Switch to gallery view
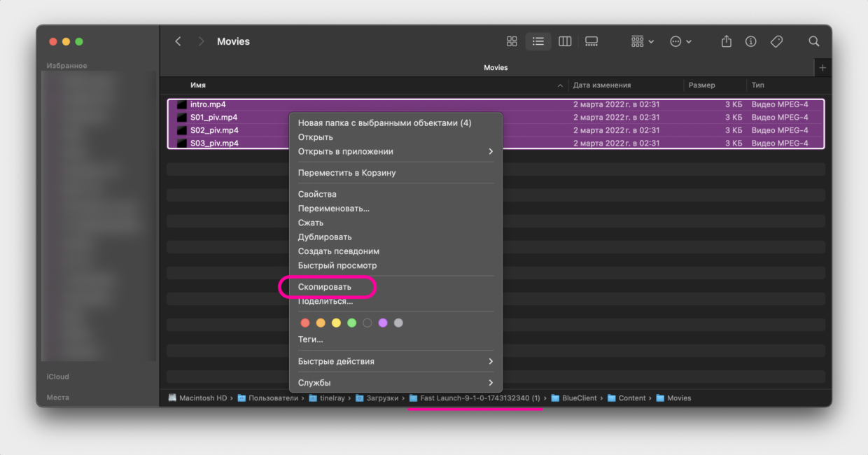868x455 pixels. coord(591,41)
